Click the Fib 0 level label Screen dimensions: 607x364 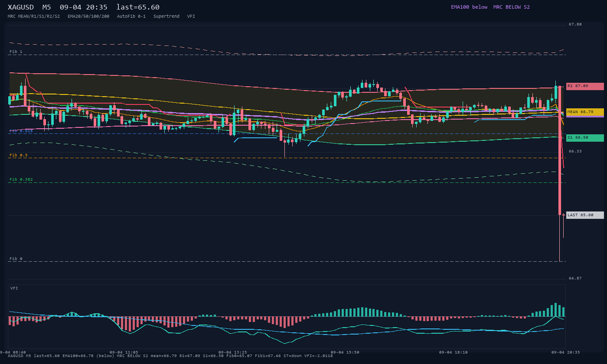tap(16, 259)
